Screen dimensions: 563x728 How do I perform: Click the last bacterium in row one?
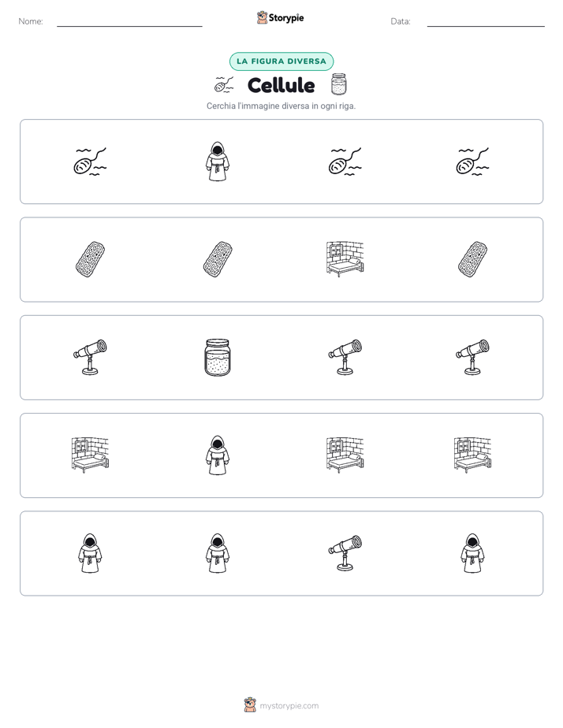(472, 162)
